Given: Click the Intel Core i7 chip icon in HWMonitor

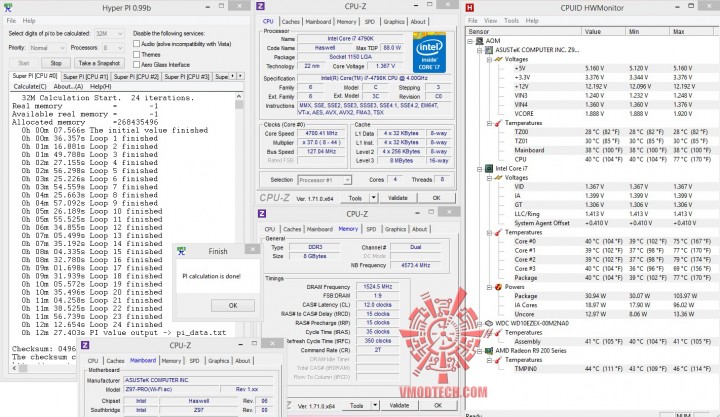Looking at the screenshot, I should [x=489, y=169].
